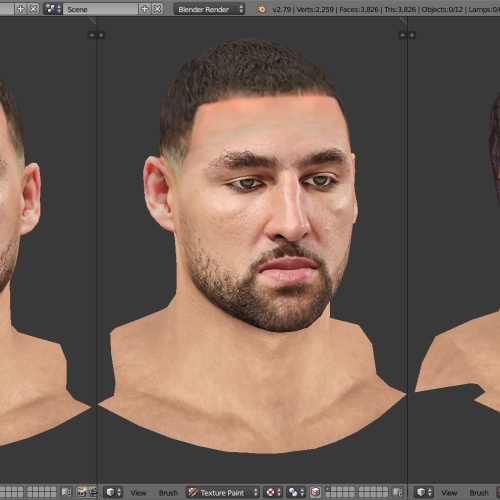Toggle face selection masking for painting
The height and width of the screenshot is (500, 500).
click(x=315, y=492)
